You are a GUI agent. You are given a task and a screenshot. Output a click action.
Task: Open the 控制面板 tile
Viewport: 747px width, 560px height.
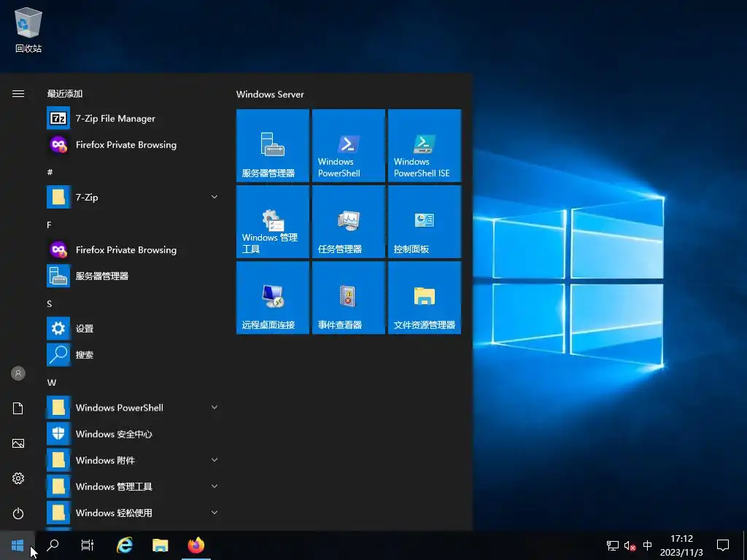click(x=425, y=222)
